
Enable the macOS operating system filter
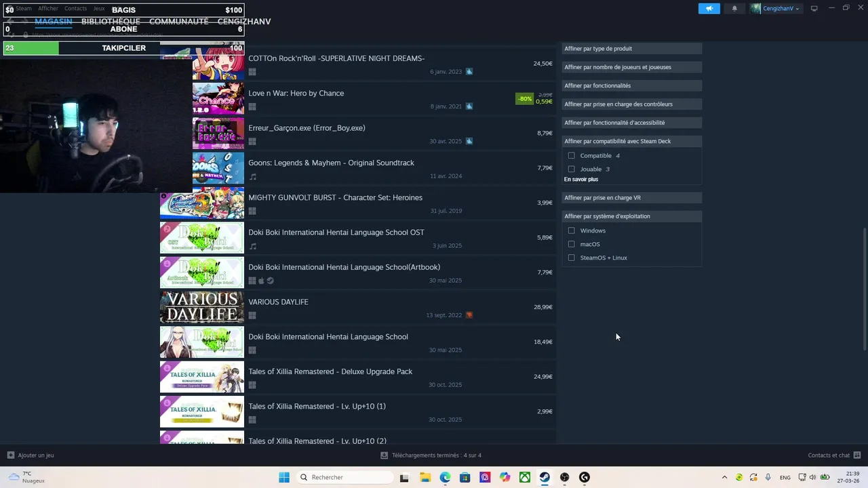click(571, 244)
